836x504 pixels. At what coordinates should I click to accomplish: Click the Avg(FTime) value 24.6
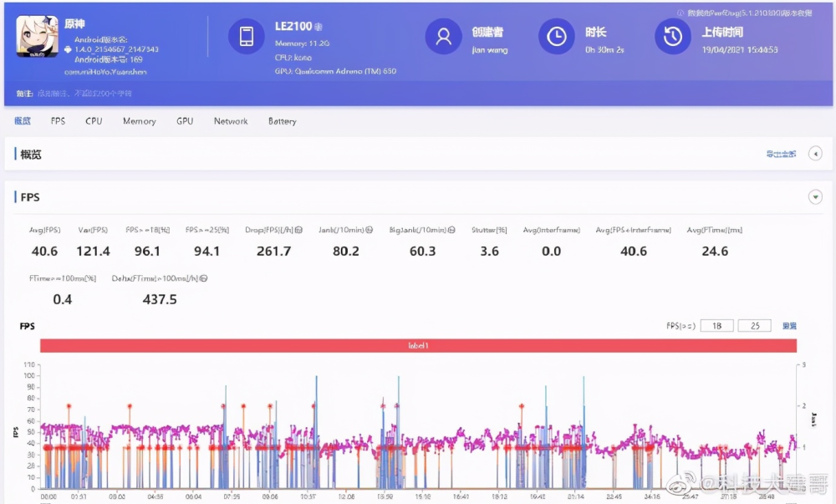(x=715, y=251)
